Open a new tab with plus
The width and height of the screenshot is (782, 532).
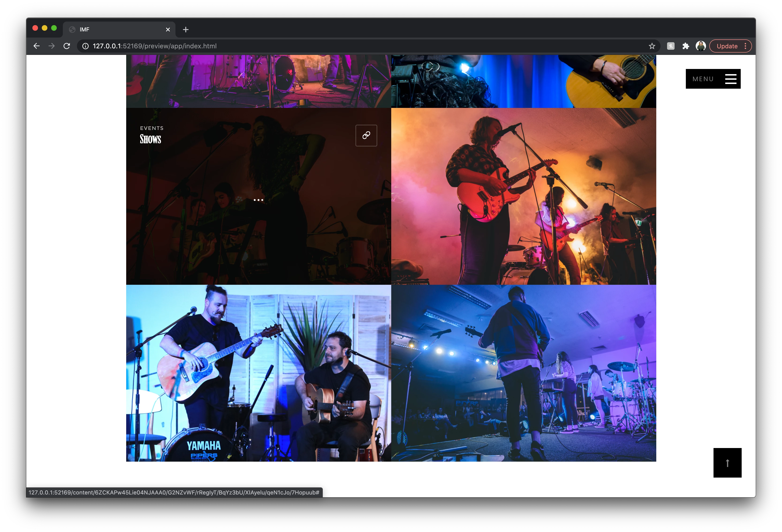coord(185,30)
